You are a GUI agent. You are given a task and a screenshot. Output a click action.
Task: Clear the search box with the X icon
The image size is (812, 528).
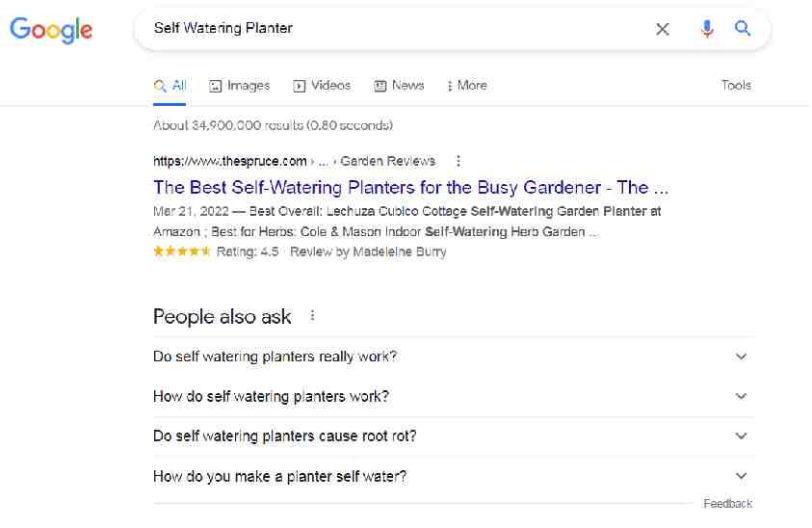(x=663, y=29)
